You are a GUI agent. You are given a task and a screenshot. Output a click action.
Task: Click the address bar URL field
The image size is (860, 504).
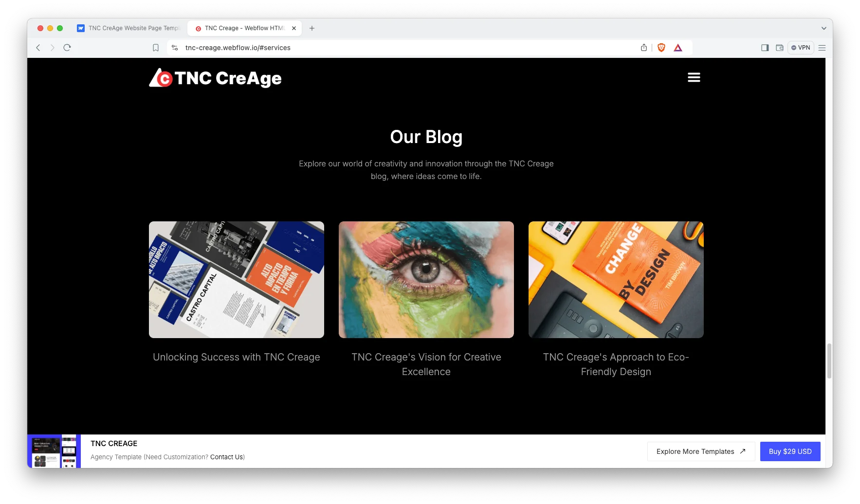[409, 48]
